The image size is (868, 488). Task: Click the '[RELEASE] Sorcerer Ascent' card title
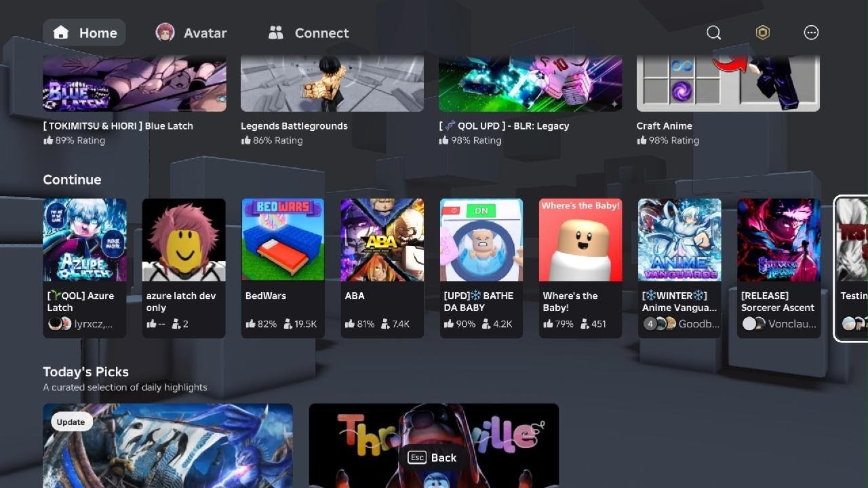tap(778, 302)
